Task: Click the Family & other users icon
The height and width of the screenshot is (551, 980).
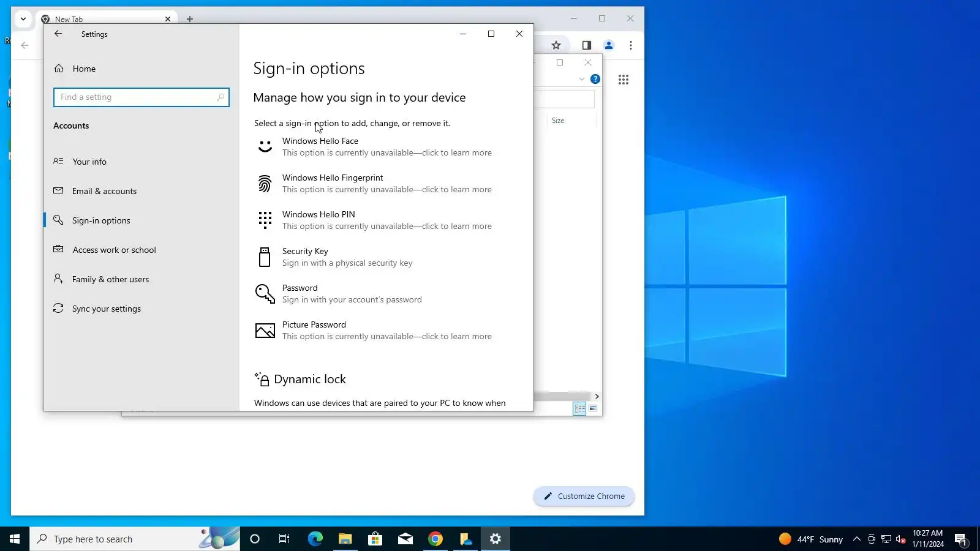Action: point(58,279)
